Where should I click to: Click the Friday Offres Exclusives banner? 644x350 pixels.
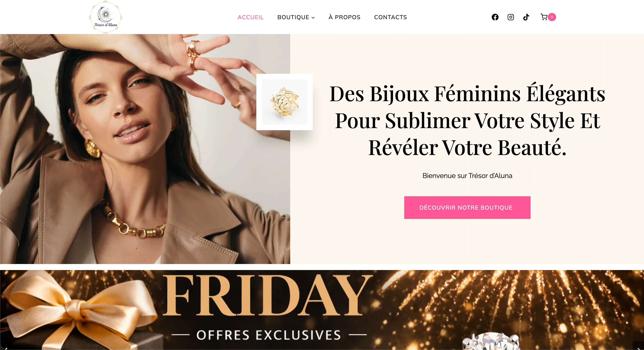pyautogui.click(x=322, y=310)
